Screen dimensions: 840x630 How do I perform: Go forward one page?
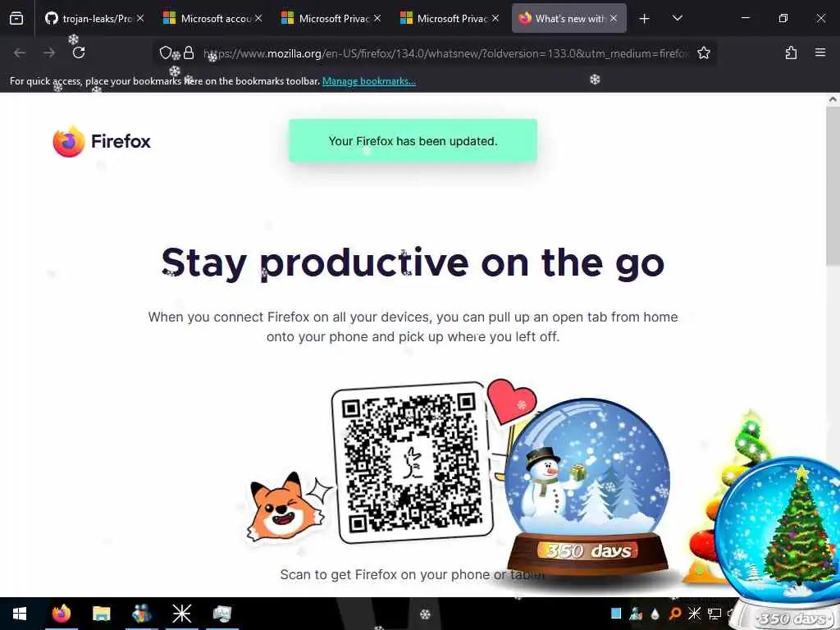(x=49, y=52)
